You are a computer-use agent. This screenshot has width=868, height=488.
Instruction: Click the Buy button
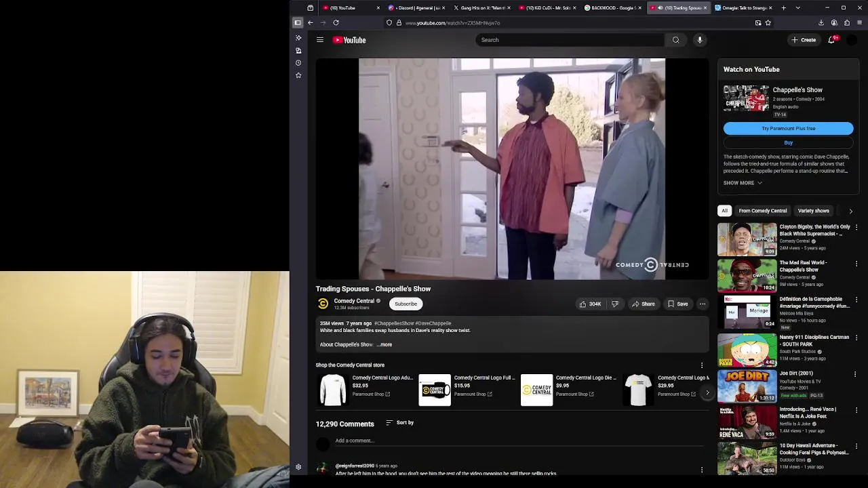click(x=788, y=142)
